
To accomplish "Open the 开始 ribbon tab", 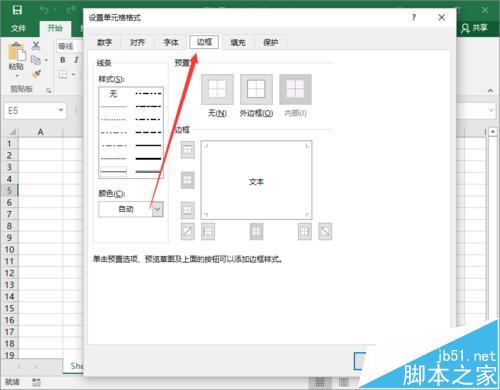I will click(55, 28).
